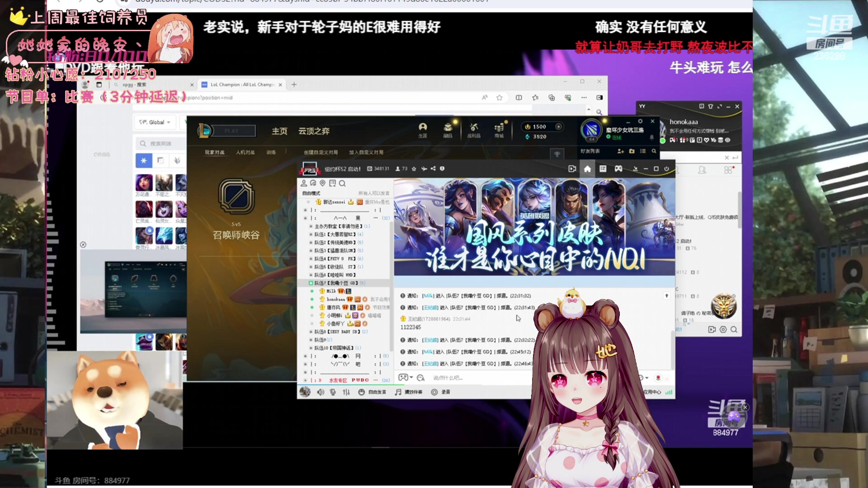Image resolution: width=868 pixels, height=488 pixels.
Task: Open gamepad icon in YY channel header
Action: click(x=618, y=169)
